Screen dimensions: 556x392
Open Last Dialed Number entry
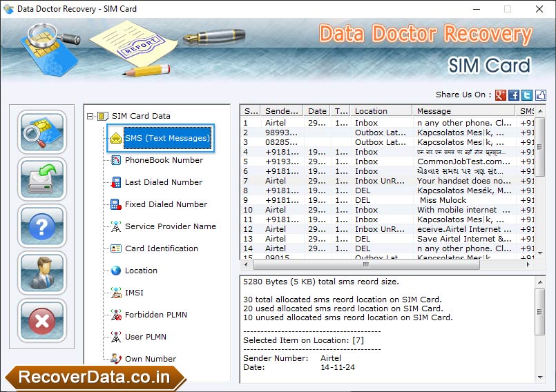pos(164,182)
